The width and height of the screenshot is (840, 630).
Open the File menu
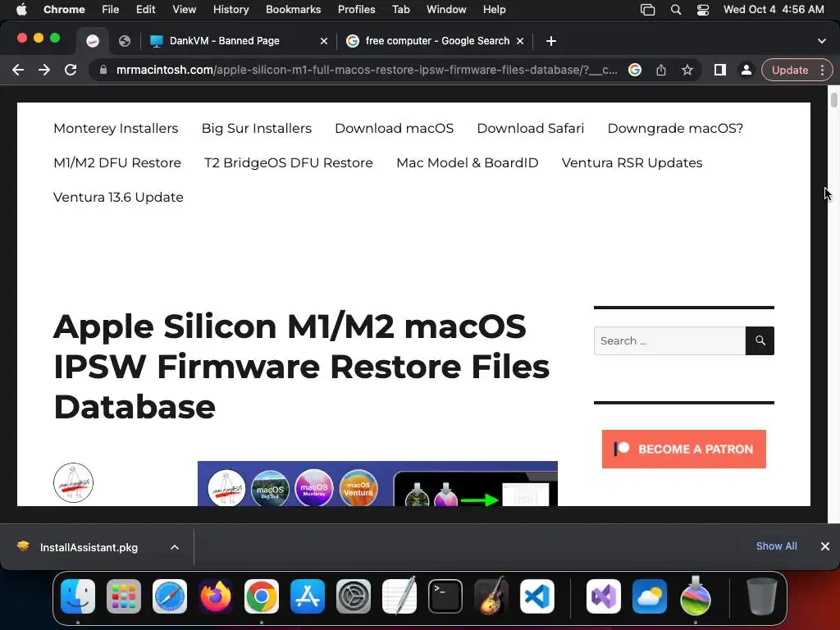pyautogui.click(x=111, y=10)
